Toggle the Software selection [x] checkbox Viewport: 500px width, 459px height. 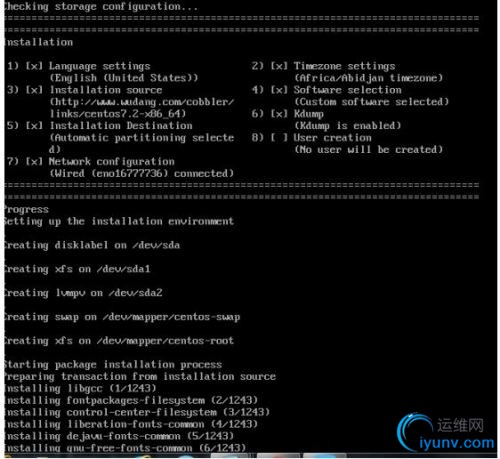click(279, 90)
